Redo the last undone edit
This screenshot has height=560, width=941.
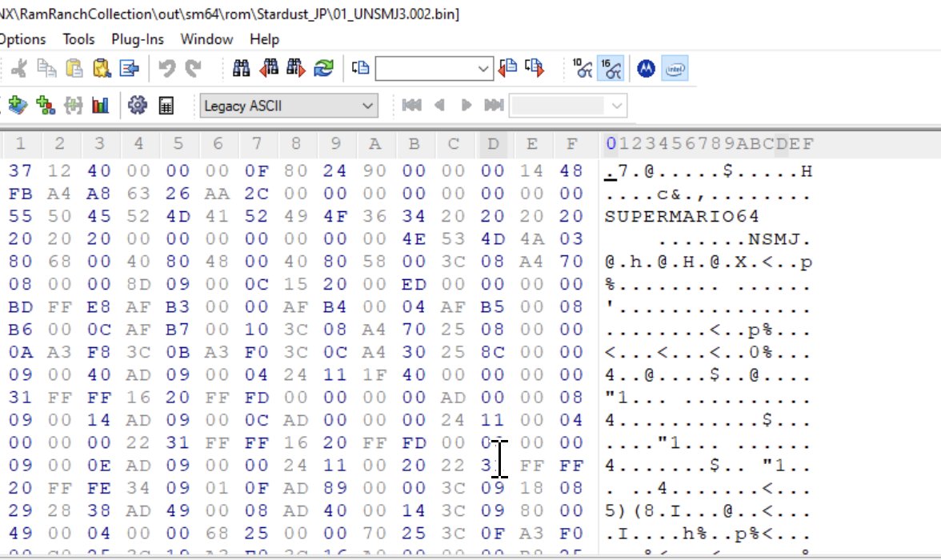[194, 69]
